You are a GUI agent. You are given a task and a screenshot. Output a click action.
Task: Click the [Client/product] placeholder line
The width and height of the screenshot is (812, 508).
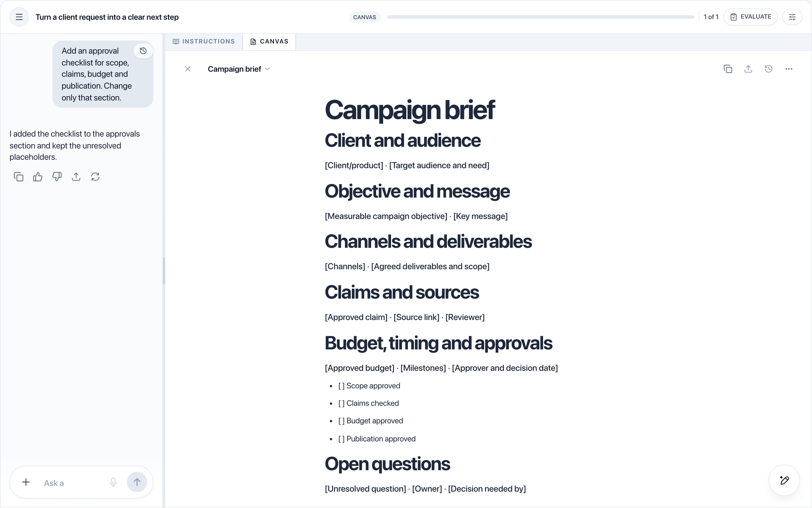[x=407, y=165]
